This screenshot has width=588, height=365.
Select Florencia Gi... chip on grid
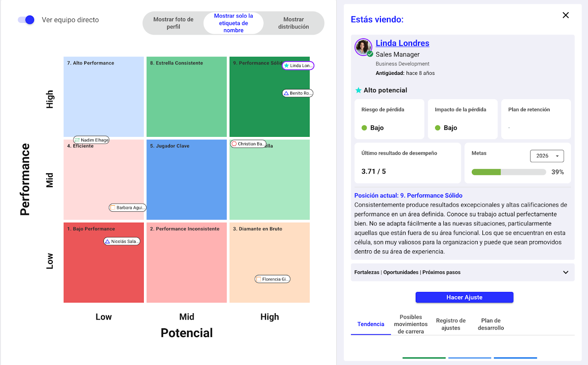(272, 279)
